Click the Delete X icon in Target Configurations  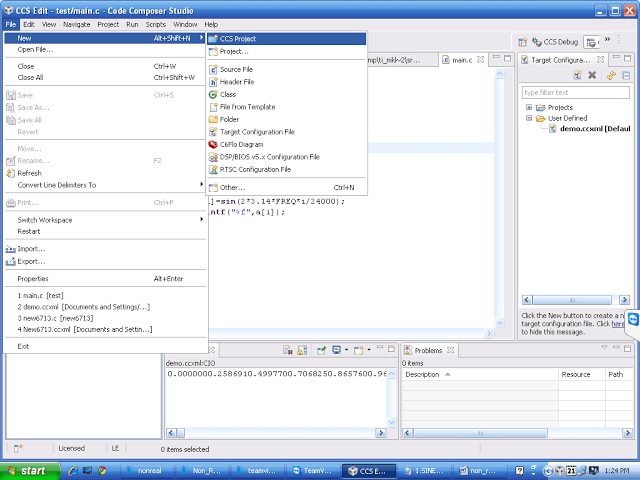point(592,75)
